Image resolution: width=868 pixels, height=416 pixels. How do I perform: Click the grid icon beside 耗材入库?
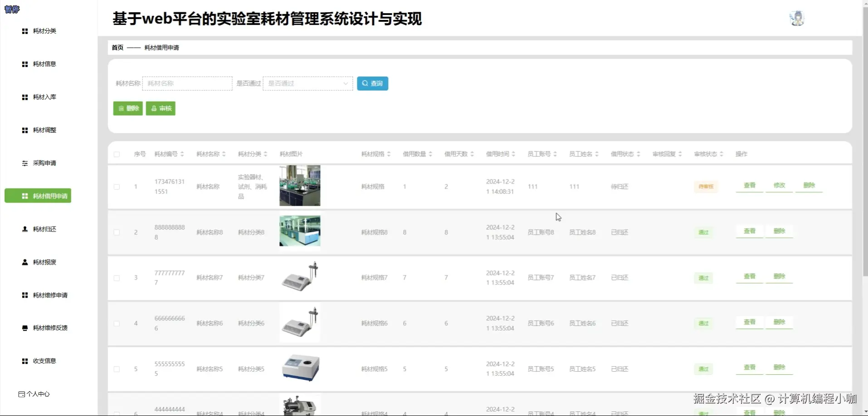25,97
